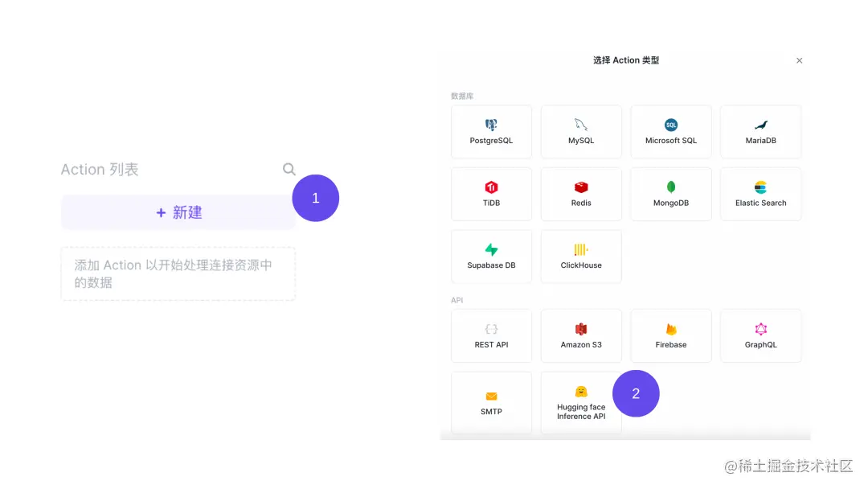Select the Hugging Face emoji icon
The image size is (868, 489).
[581, 392]
